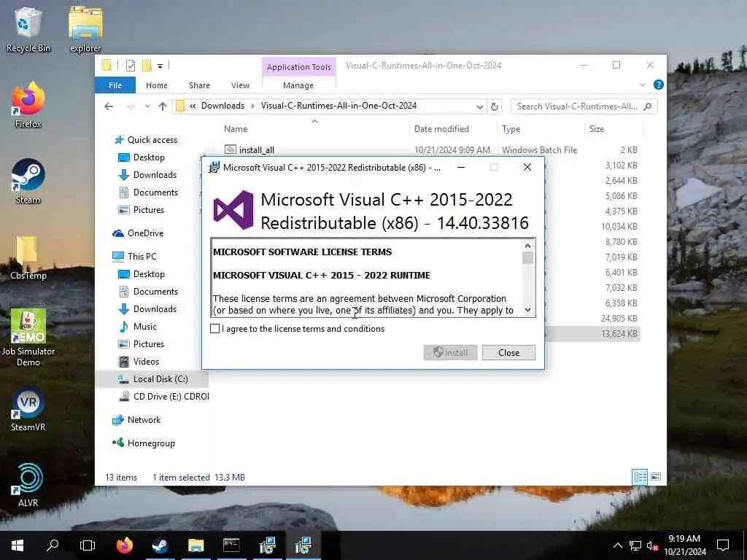Image resolution: width=747 pixels, height=560 pixels.
Task: Launch Steam from desktop shortcut
Action: click(x=28, y=182)
